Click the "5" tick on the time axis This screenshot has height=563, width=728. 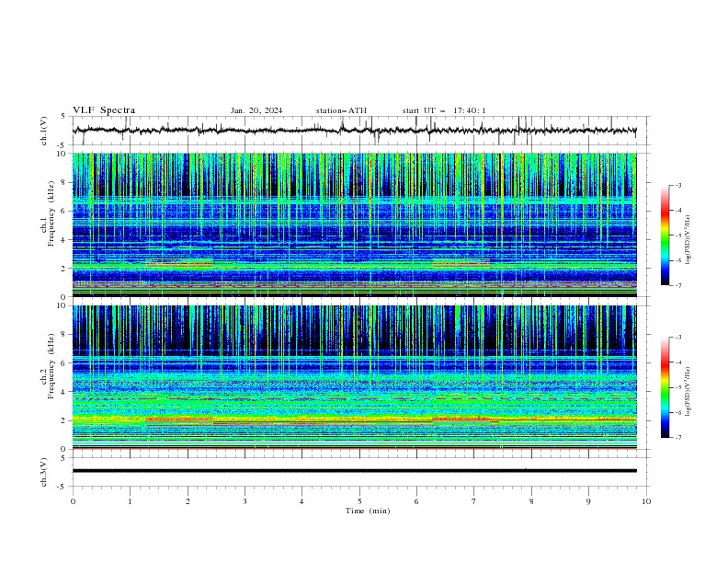(x=359, y=501)
